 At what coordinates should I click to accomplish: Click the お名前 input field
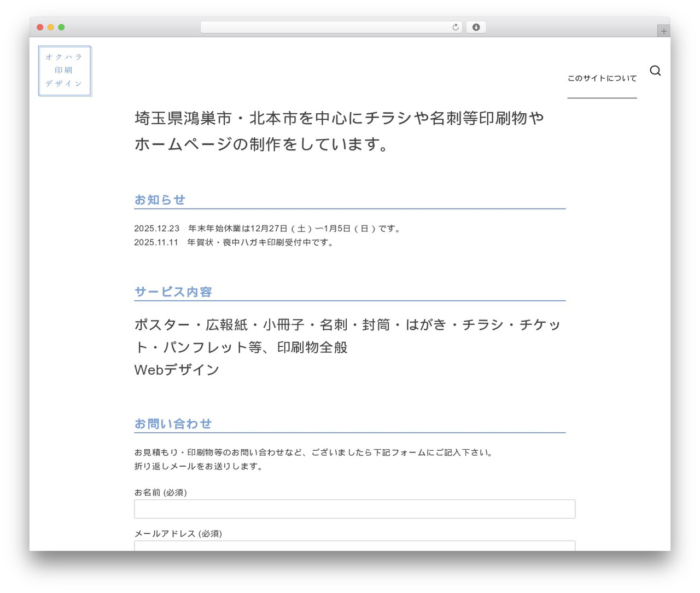coord(354,509)
